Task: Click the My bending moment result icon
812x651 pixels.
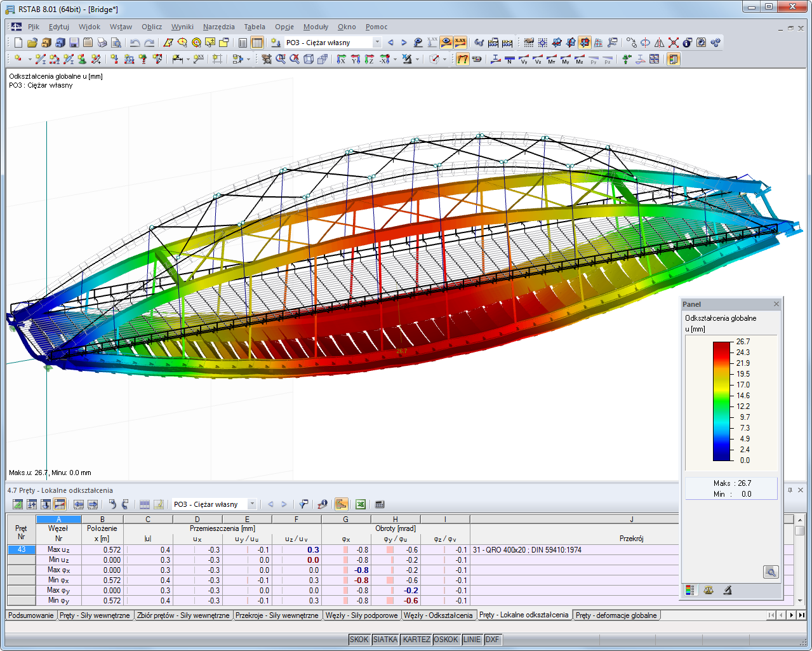Action: [x=566, y=59]
